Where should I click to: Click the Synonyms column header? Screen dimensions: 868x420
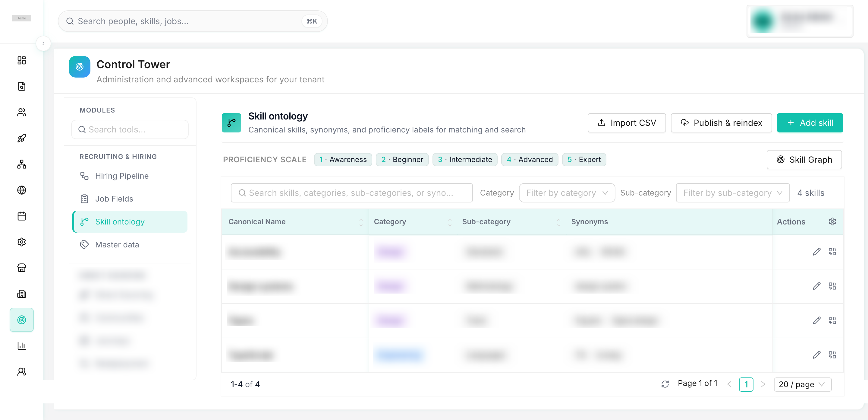click(x=589, y=222)
